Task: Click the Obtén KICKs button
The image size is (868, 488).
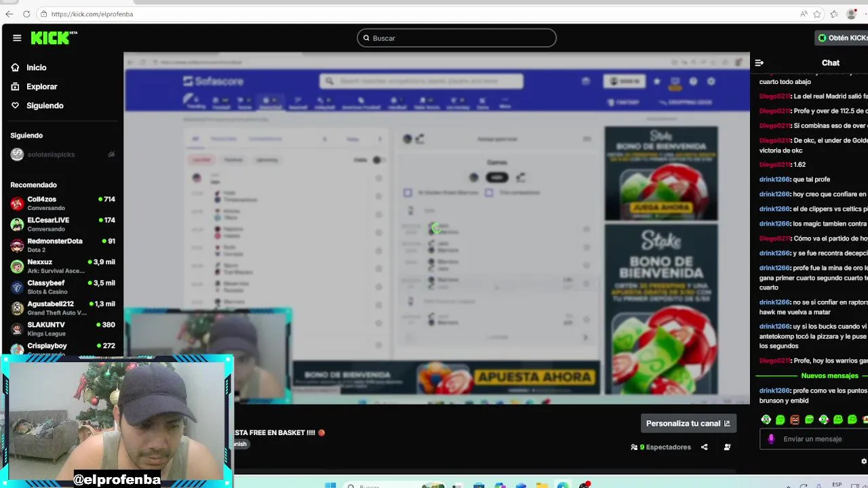Action: coord(842,38)
